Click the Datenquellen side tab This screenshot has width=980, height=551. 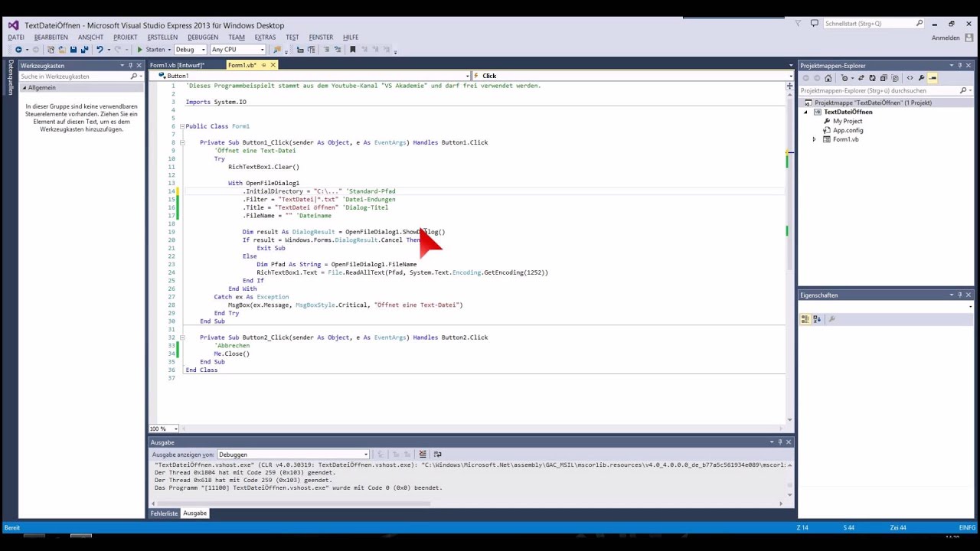10,77
